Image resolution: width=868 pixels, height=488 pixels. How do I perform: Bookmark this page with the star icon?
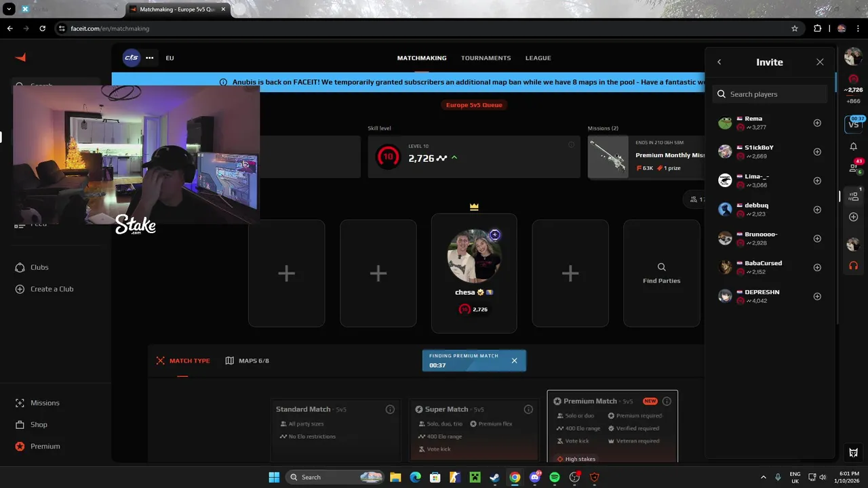tap(795, 28)
